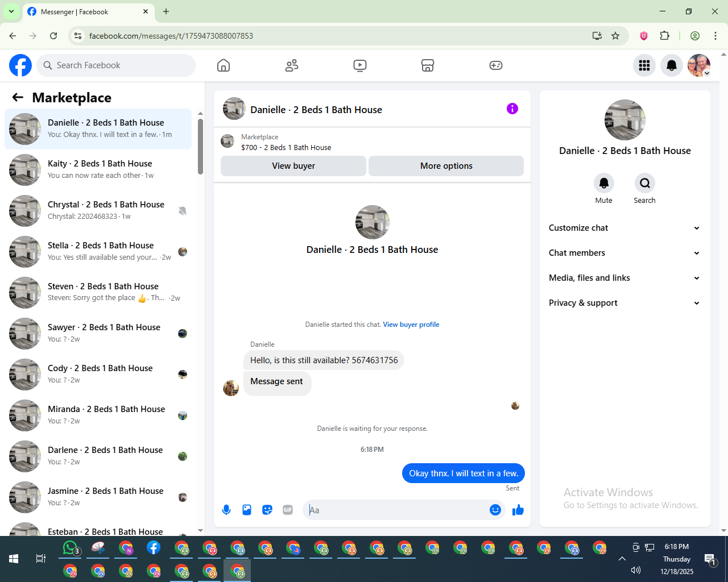Screen dimensions: 728x582
Task: Go back using Marketplace back arrow
Action: tap(18, 98)
